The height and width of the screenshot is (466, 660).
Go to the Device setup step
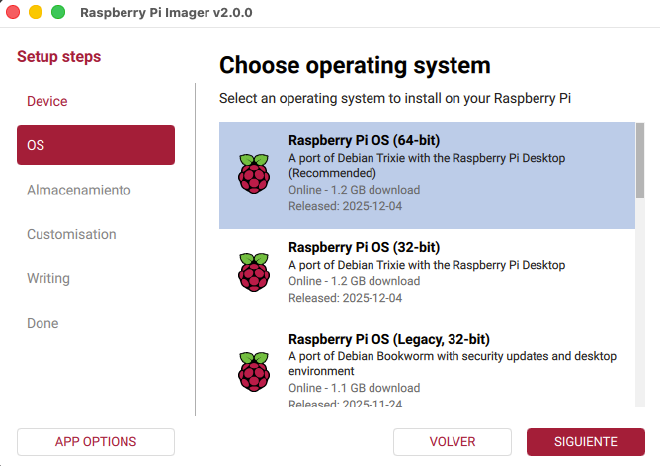tap(47, 101)
